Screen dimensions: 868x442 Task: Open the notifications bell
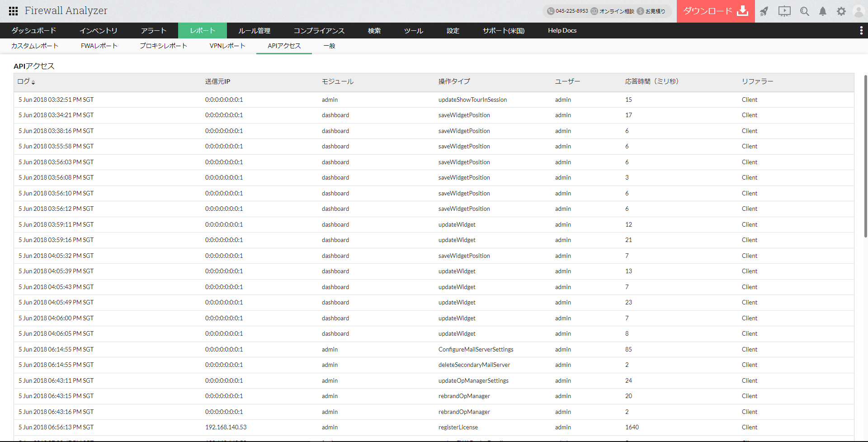823,11
